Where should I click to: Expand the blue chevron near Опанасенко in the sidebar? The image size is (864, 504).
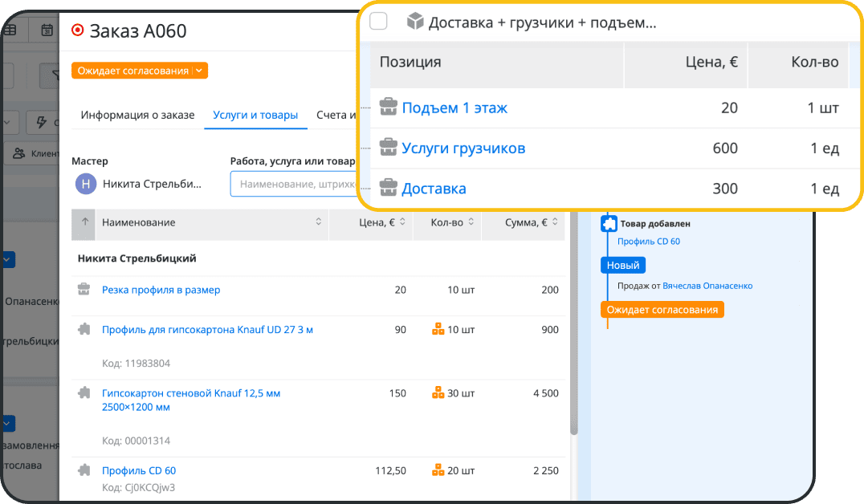click(7, 259)
